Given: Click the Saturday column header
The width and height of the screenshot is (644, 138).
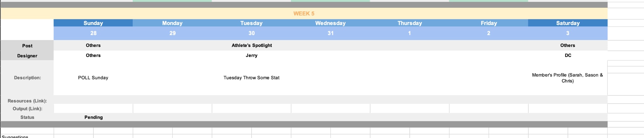Looking at the screenshot, I should tap(568, 23).
